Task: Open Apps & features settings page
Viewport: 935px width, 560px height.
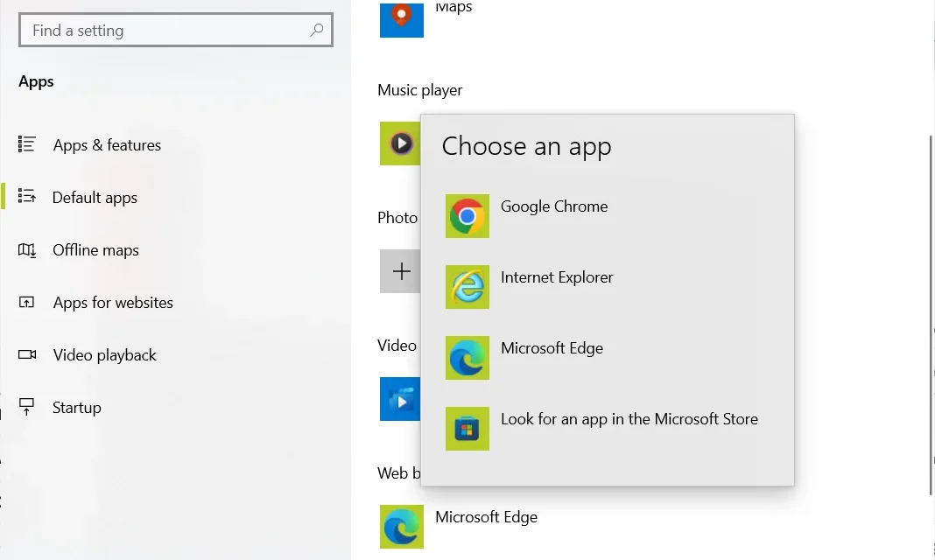Action: [107, 144]
